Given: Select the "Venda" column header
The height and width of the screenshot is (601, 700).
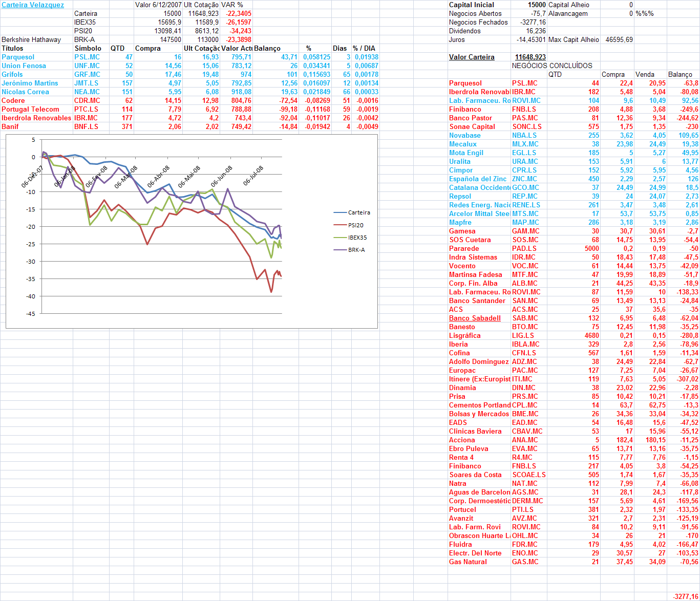Looking at the screenshot, I should coord(645,75).
